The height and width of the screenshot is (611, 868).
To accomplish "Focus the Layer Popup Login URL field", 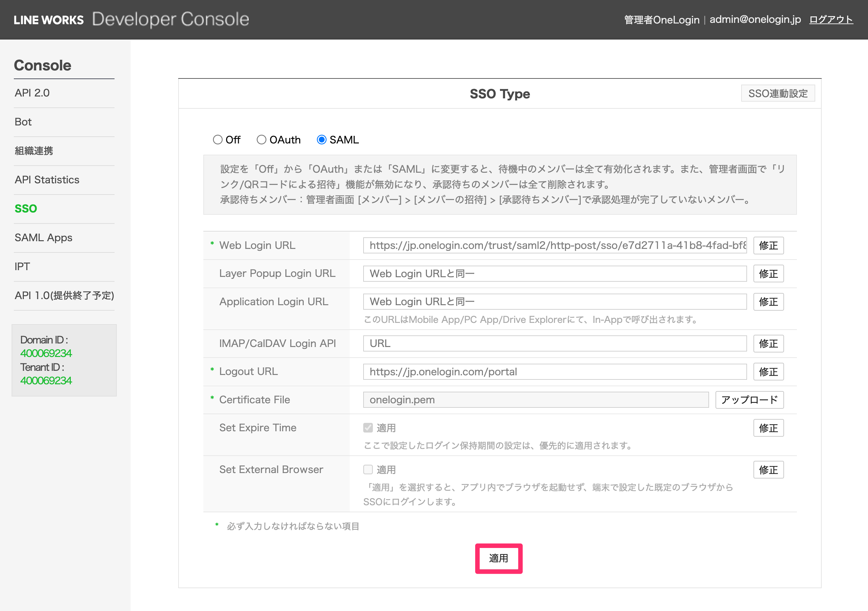I will pyautogui.click(x=555, y=274).
